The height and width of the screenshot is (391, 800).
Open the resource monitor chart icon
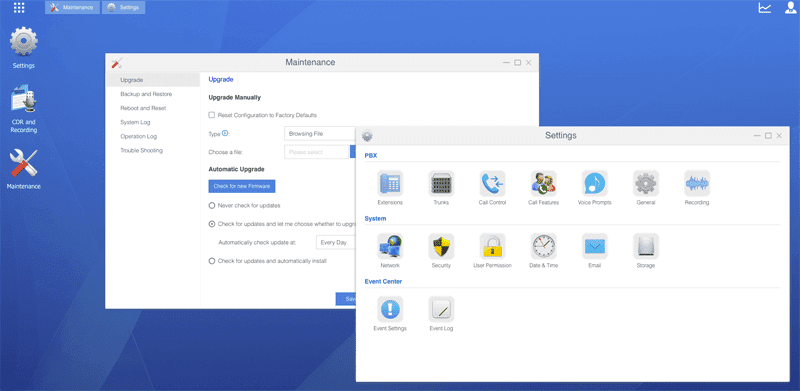[765, 8]
